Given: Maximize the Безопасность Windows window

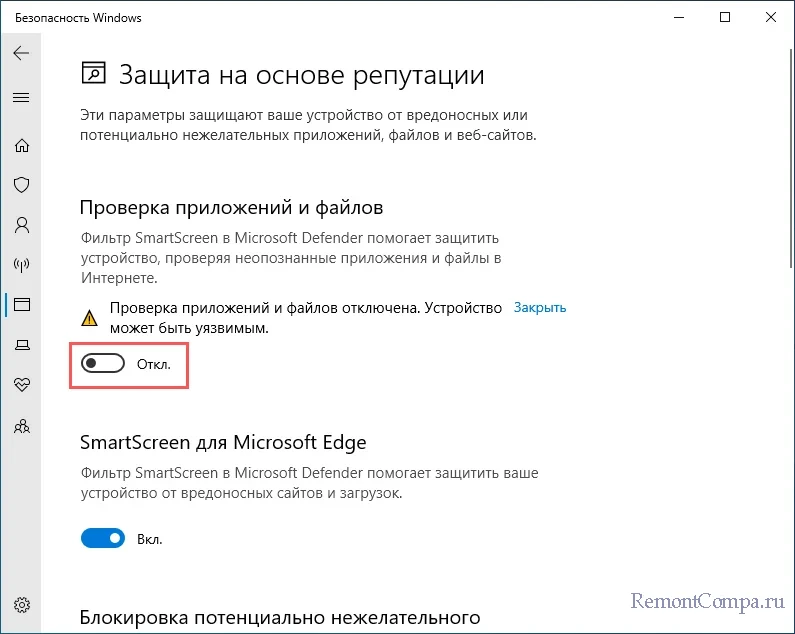Looking at the screenshot, I should (725, 17).
